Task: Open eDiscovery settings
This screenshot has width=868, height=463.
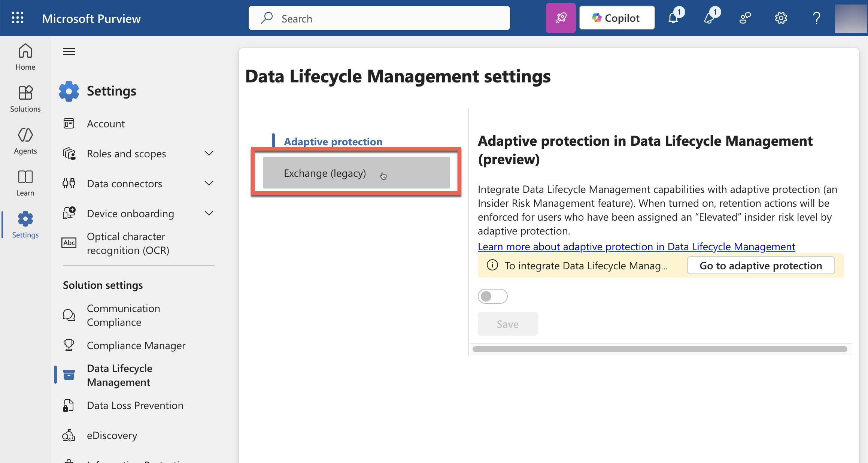Action: (112, 435)
